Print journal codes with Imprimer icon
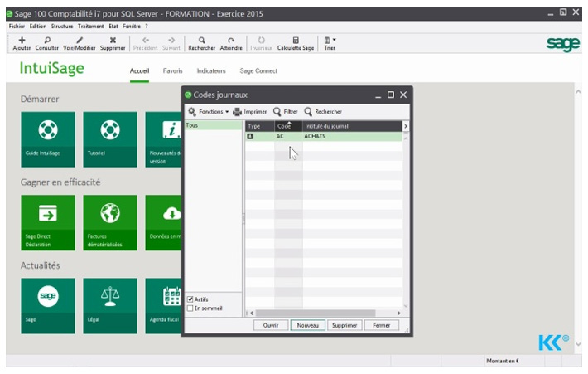This screenshot has width=588, height=374. coord(238,111)
